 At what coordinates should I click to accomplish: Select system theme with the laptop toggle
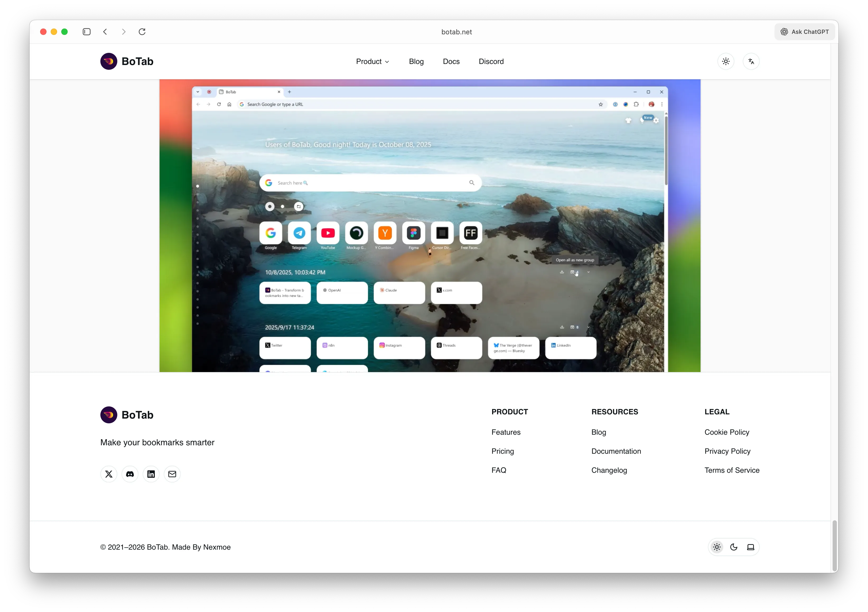(x=751, y=547)
